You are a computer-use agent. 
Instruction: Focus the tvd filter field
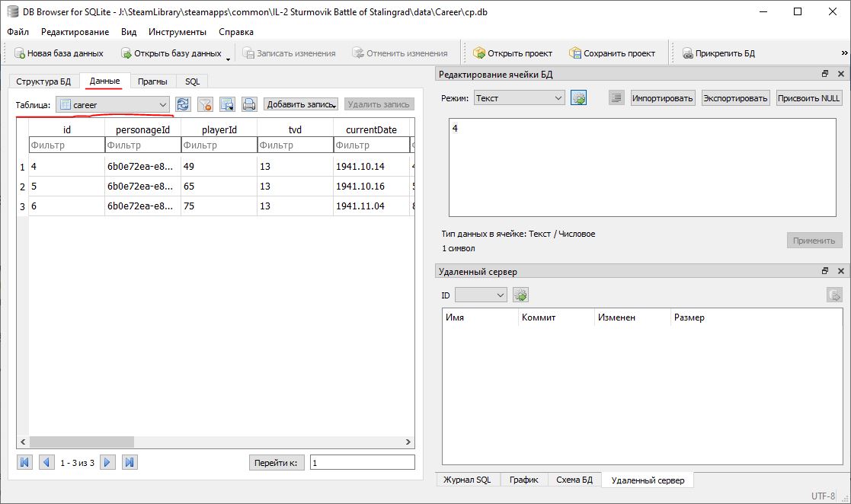296,145
